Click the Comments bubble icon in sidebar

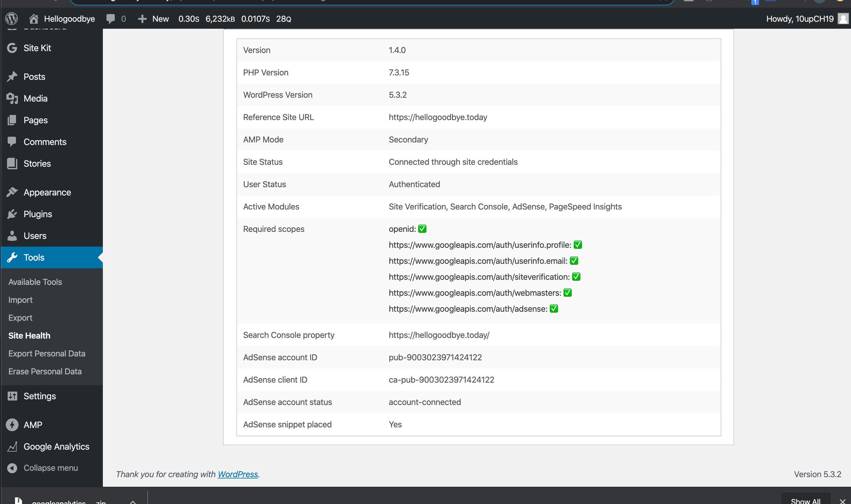tap(12, 141)
